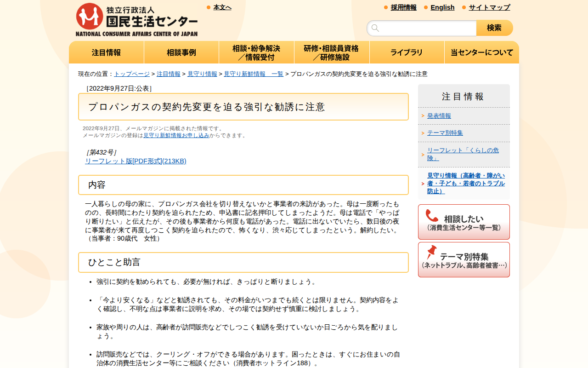Click the magnifier icon in search box
This screenshot has height=368, width=588.
[x=375, y=28]
